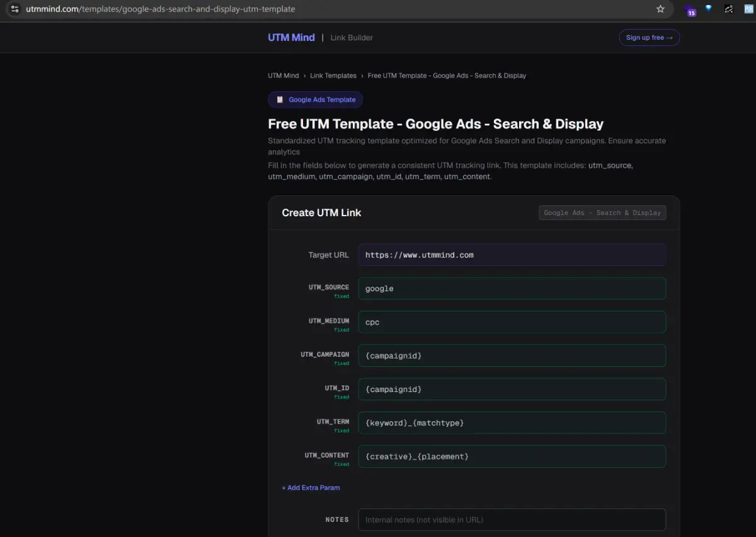This screenshot has width=756, height=537.
Task: Click the UTM_TERM label
Action: (333, 422)
